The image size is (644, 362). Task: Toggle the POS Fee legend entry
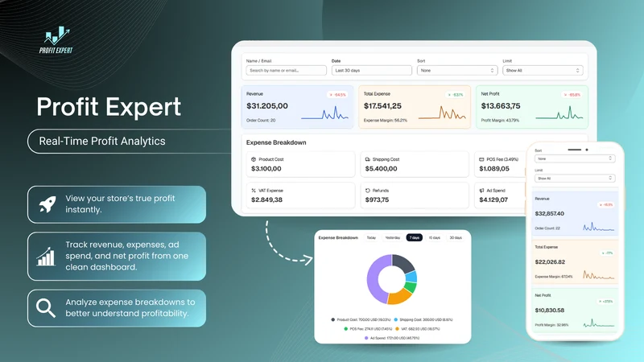(x=368, y=329)
